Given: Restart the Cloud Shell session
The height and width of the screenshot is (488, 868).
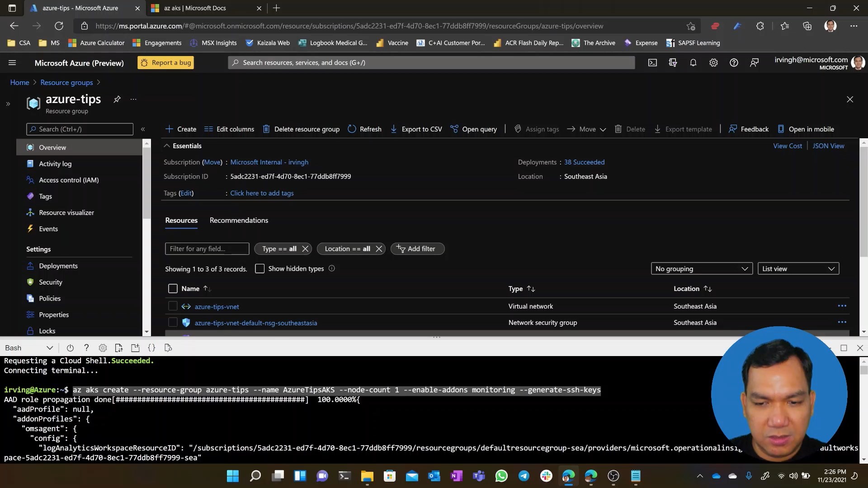Looking at the screenshot, I should pyautogui.click(x=70, y=348).
